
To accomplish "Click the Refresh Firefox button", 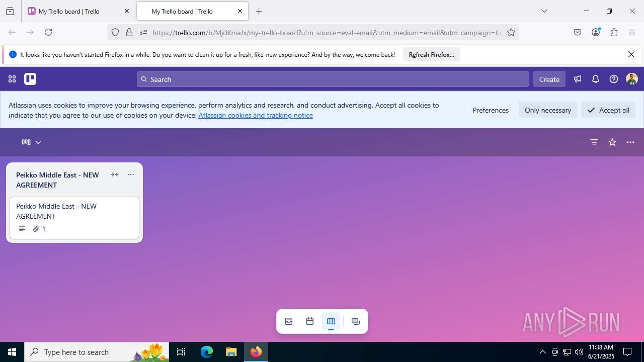I will coord(432,54).
